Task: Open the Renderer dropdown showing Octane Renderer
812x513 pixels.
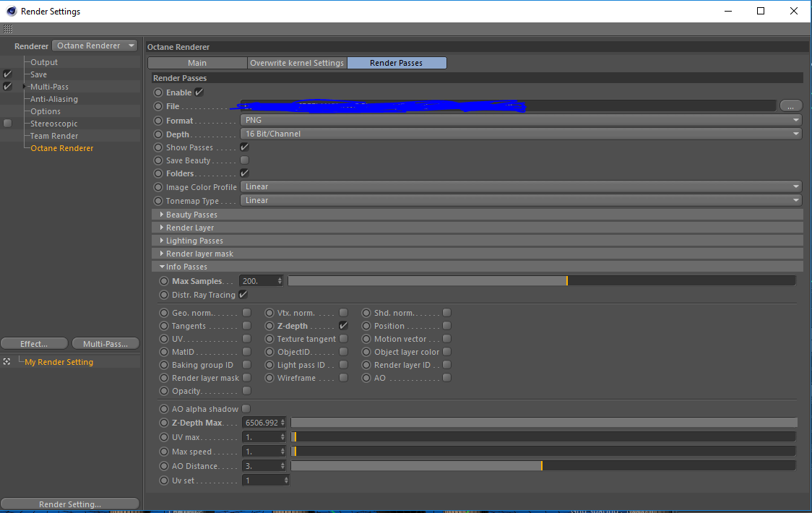Action: coord(95,46)
